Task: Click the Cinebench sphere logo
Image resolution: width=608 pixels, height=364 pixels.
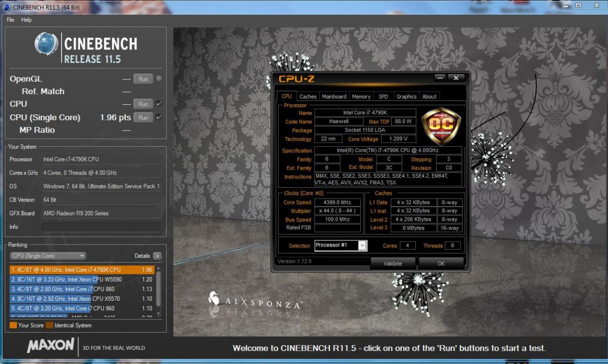Action: coord(46,44)
